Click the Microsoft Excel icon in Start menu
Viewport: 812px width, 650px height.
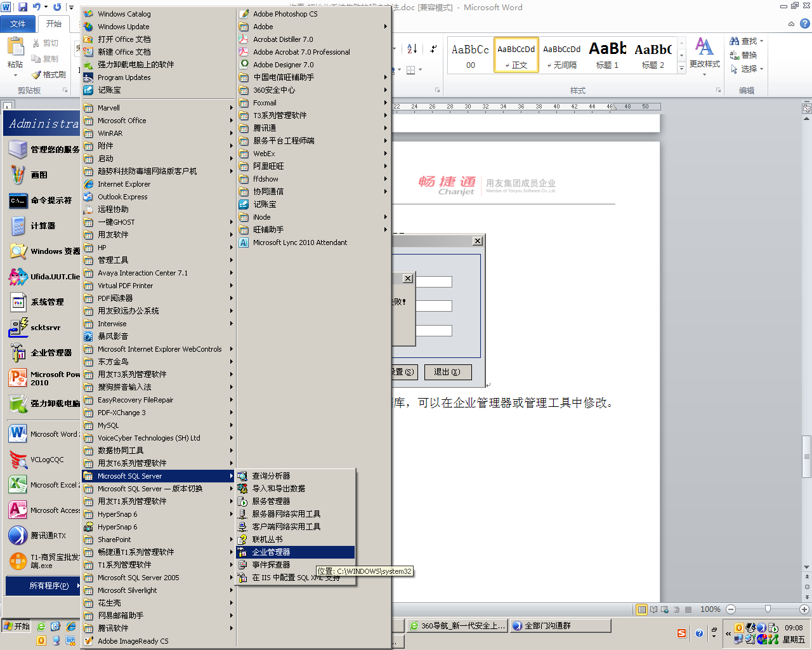[x=18, y=485]
